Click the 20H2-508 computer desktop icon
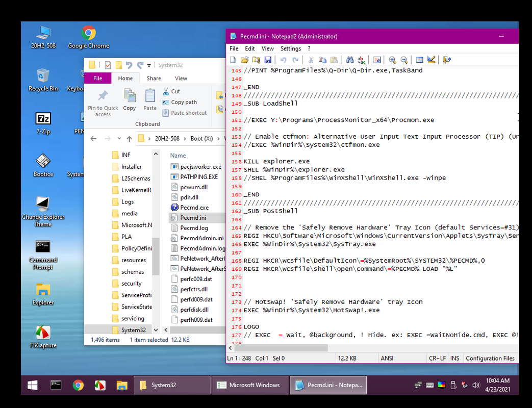Image resolution: width=532 pixels, height=408 pixels. pos(43,37)
